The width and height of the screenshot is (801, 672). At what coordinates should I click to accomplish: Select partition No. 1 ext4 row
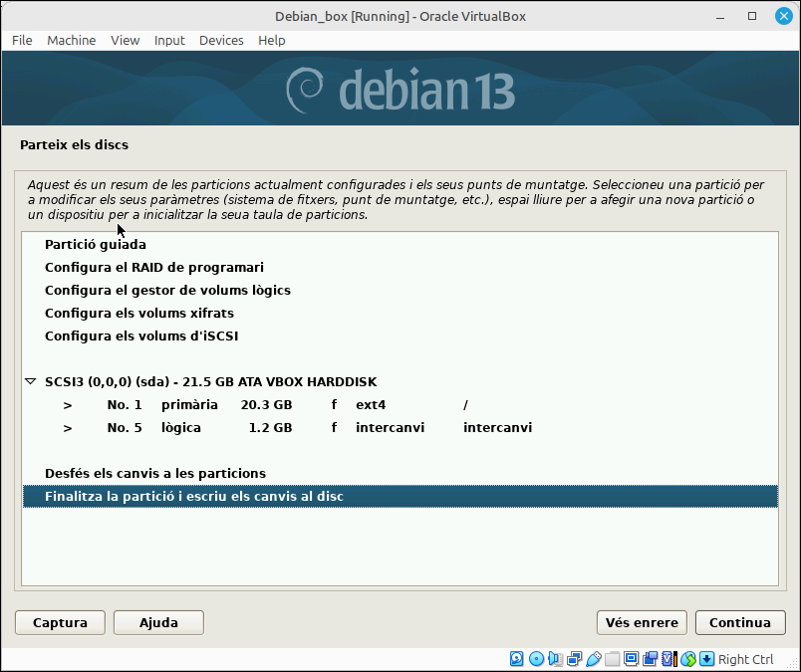click(400, 404)
